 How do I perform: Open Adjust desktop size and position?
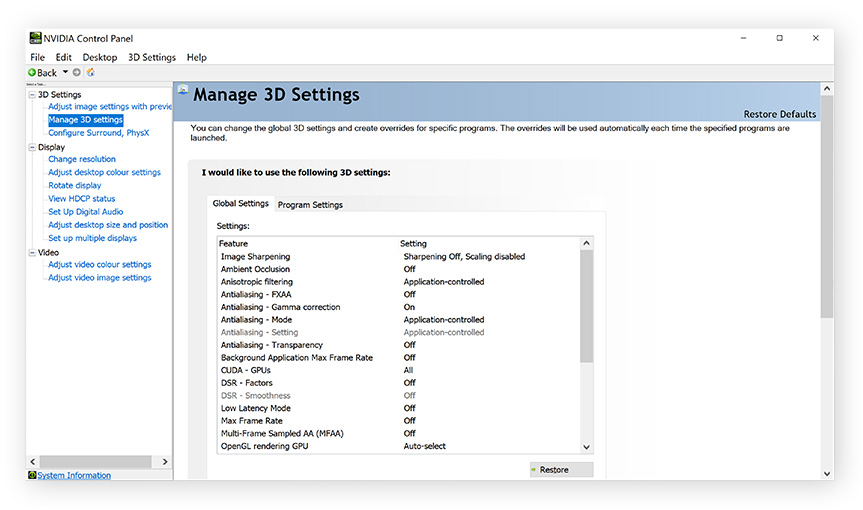(108, 225)
